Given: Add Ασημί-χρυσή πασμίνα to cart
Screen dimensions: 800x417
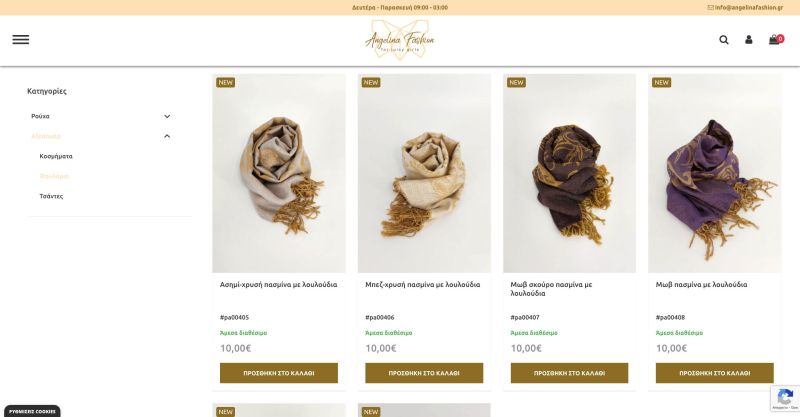Looking at the screenshot, I should coord(279,373).
